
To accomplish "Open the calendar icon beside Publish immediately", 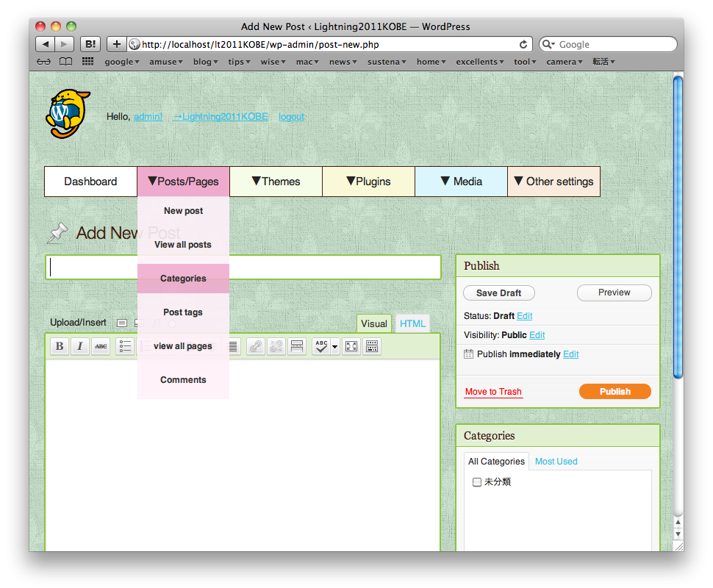I will pyautogui.click(x=468, y=354).
